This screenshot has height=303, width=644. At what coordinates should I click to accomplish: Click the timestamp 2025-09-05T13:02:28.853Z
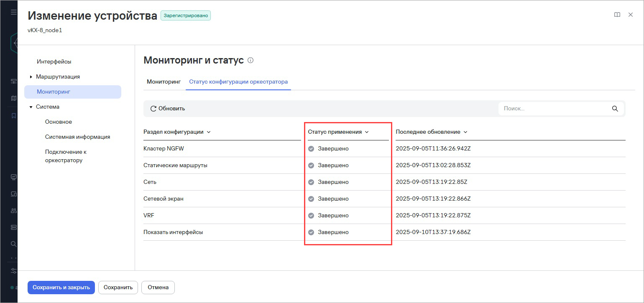pos(433,166)
